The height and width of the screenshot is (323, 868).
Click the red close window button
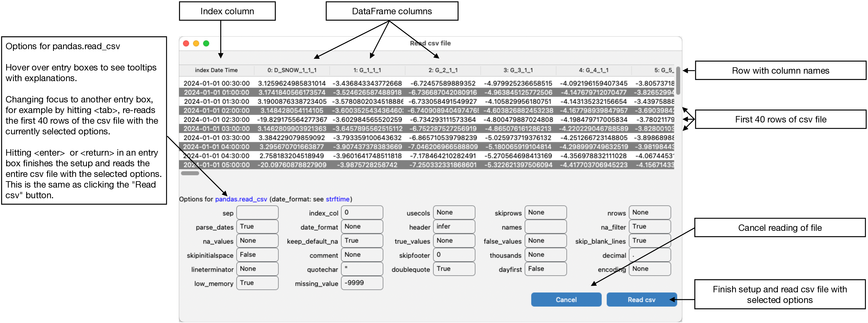[186, 43]
